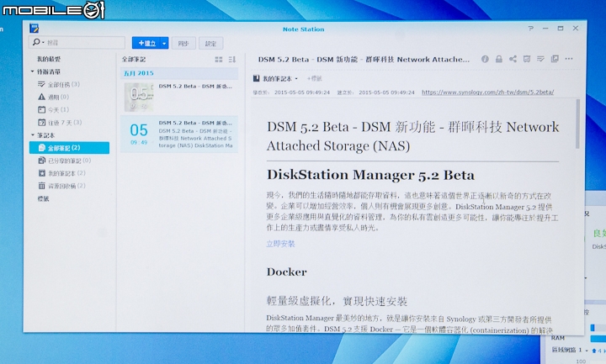Click the Docker heading in note
The width and height of the screenshot is (606, 364).
click(x=286, y=272)
